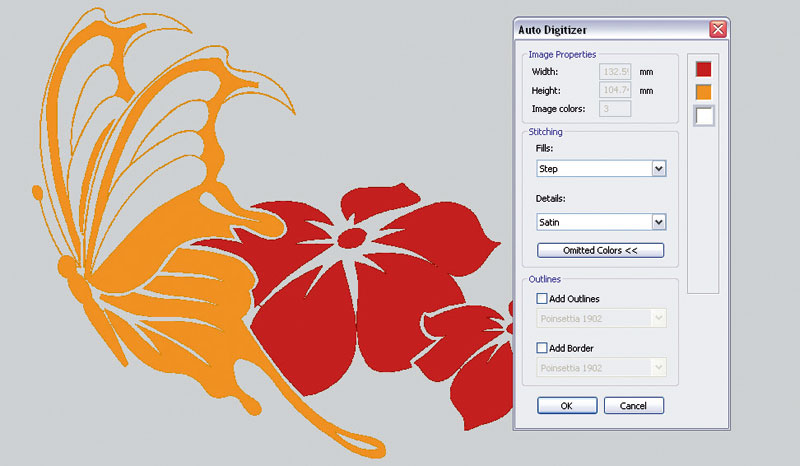Click the Height value field
Viewport: 800px width, 466px height.
pos(615,90)
